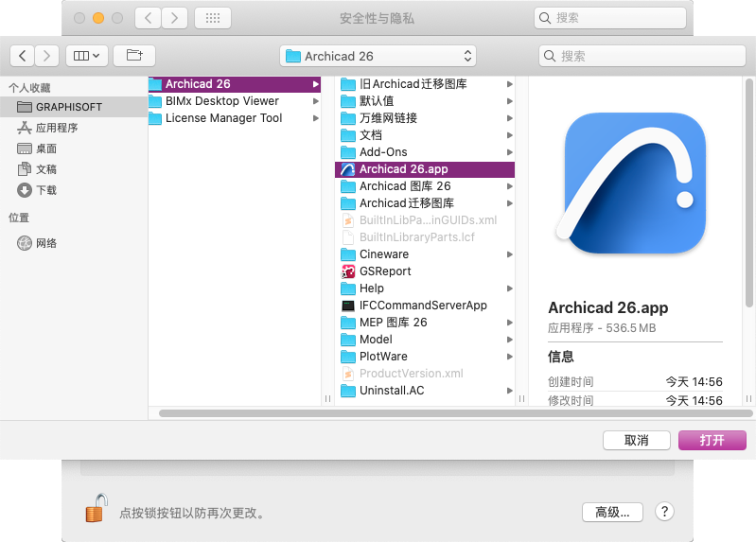Image resolution: width=756 pixels, height=542 pixels.
Task: Click the lock icon to prevent changes
Action: [x=96, y=508]
